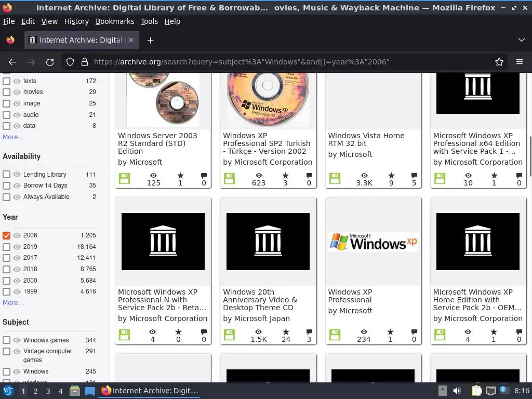Open Windows XP Professional SP2 Turkish item

[x=267, y=143]
